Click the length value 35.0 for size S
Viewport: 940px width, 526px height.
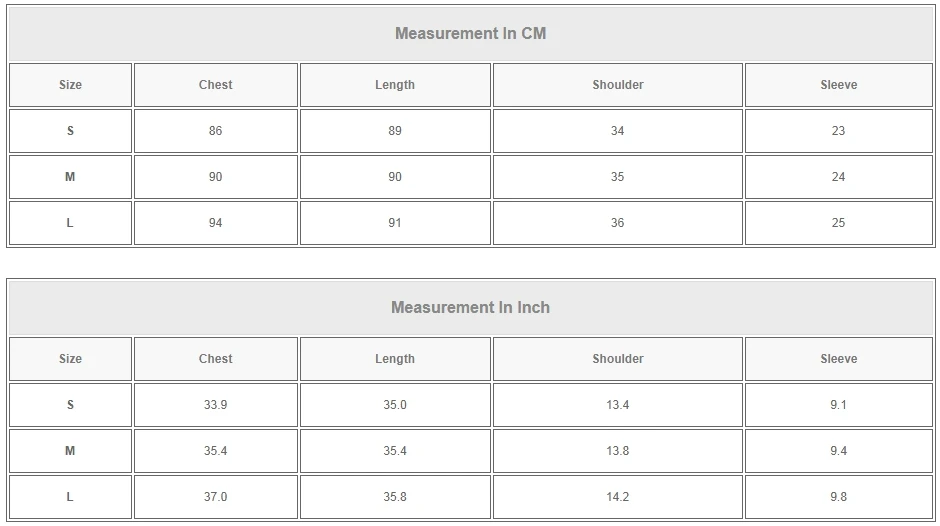[x=395, y=405]
